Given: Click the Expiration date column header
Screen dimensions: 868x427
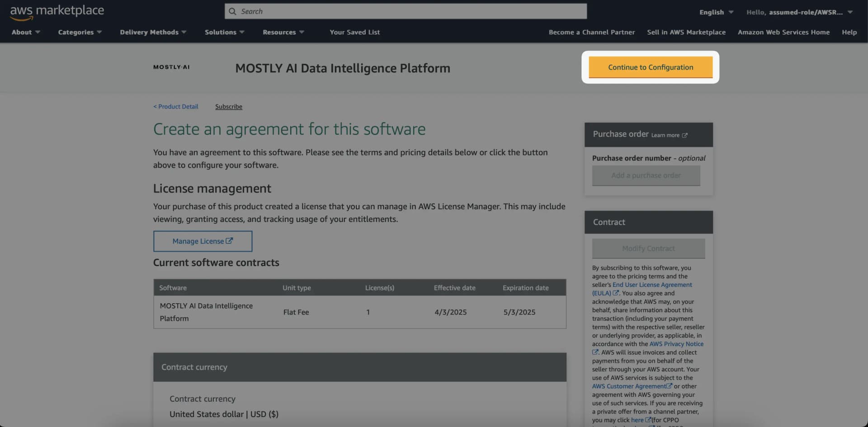Looking at the screenshot, I should [x=526, y=288].
